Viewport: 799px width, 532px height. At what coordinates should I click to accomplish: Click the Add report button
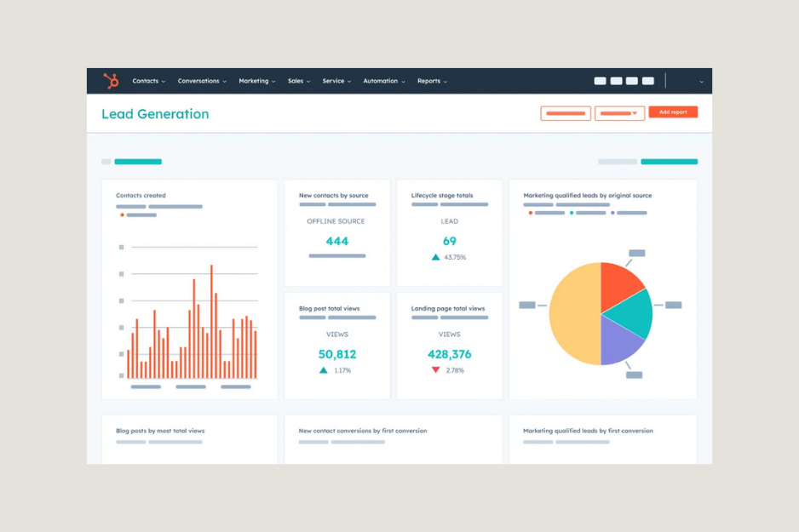[673, 112]
